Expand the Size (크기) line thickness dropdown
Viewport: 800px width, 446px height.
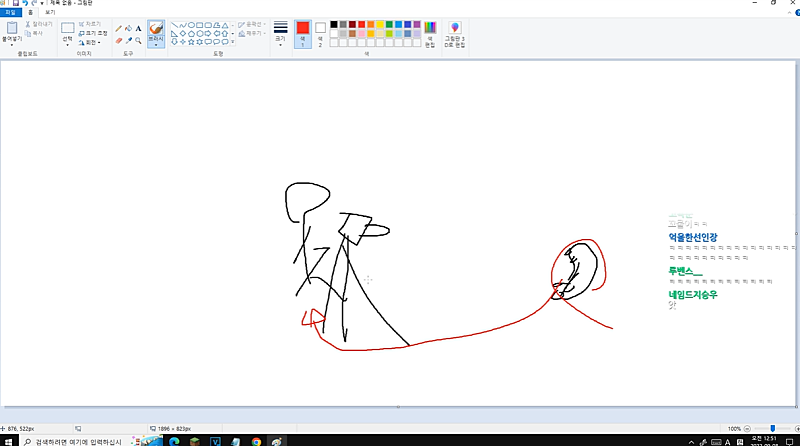point(280,34)
